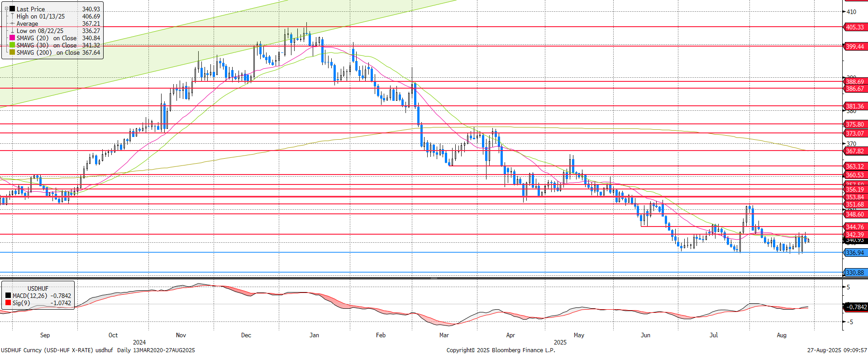This screenshot has width=868, height=354.
Task: Click the 367.82 red price level tag
Action: pyautogui.click(x=855, y=151)
